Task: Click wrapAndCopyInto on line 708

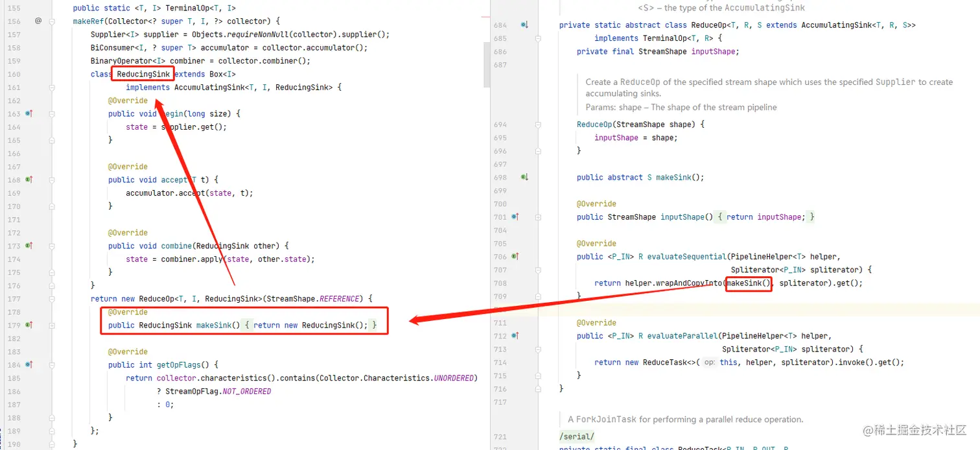Action: 689,283
